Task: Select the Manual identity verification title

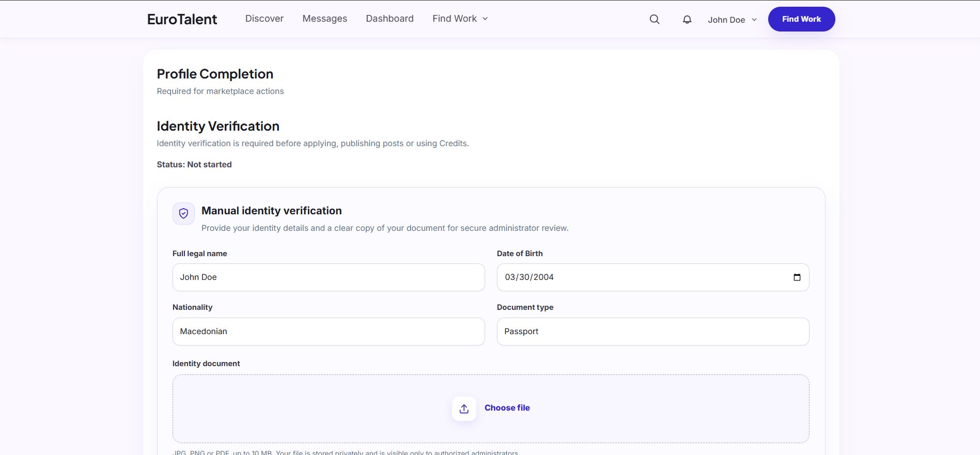Action: [x=272, y=211]
